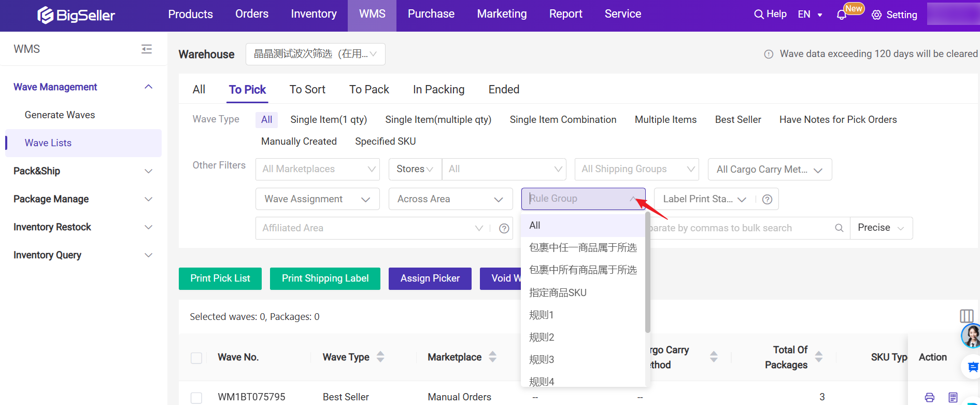Collapse the WMS sidebar menu icon

[x=147, y=49]
